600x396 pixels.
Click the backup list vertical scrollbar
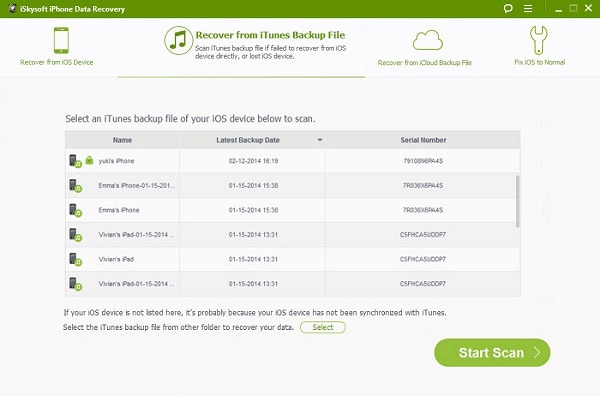517,201
